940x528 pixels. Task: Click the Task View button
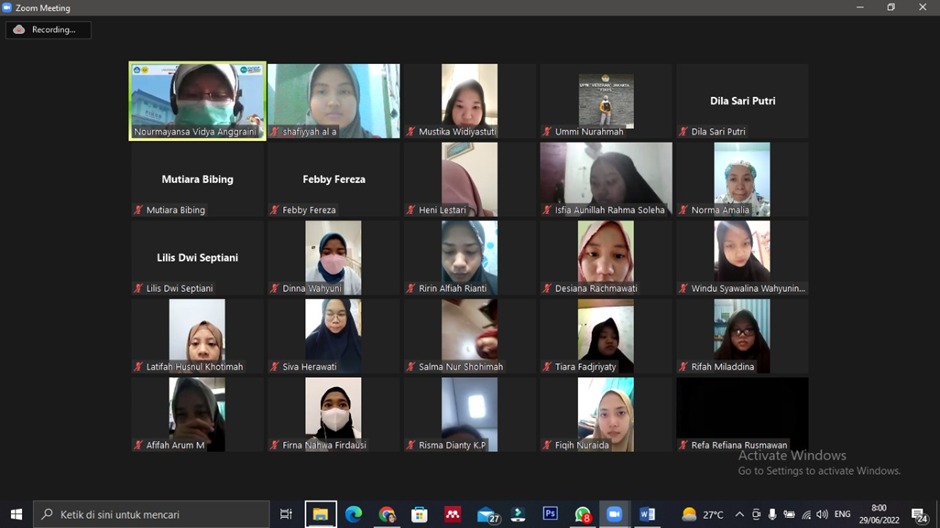(286, 514)
